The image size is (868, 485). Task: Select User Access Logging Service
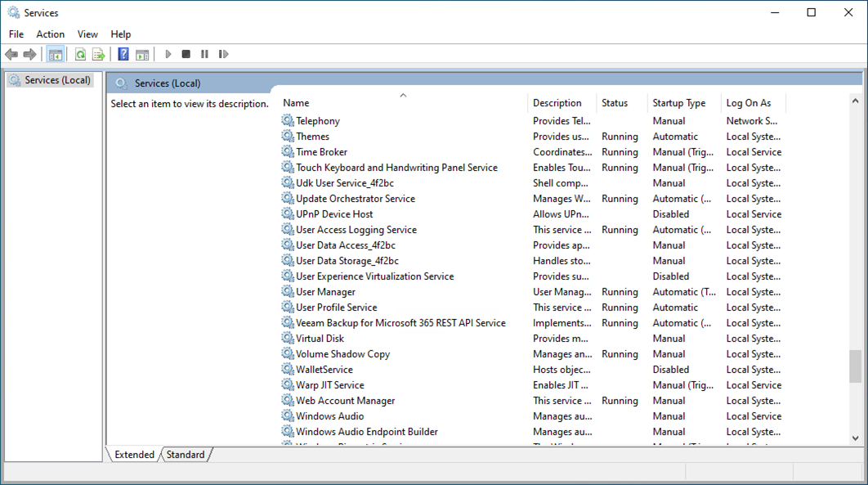[356, 229]
